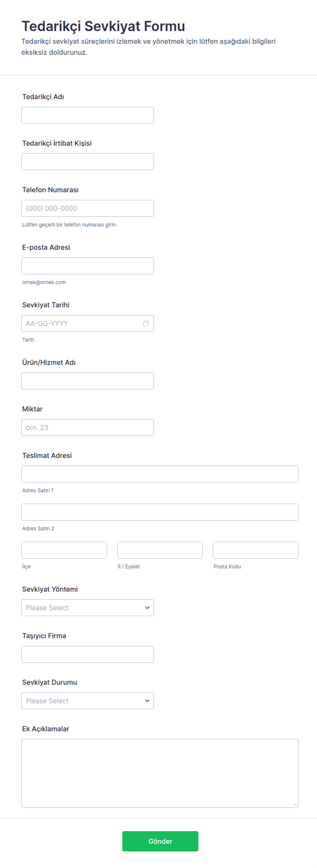Expand the Sevkiyat Durumu dropdown
The image size is (317, 868).
[87, 701]
